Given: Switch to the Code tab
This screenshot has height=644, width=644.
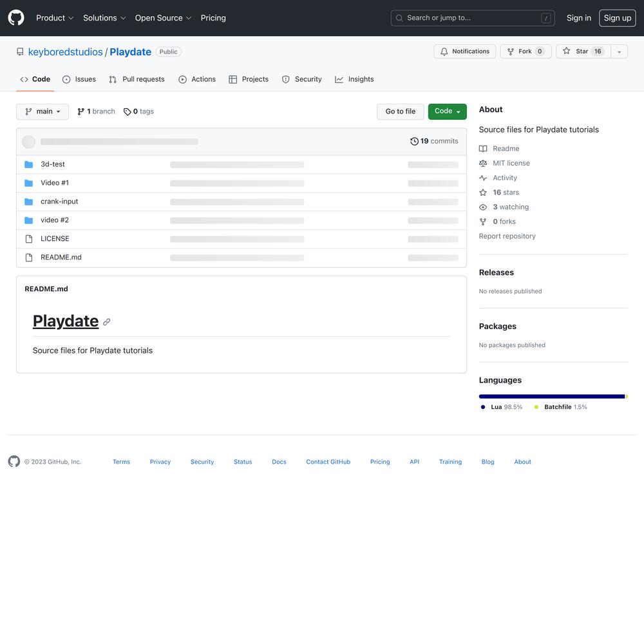Looking at the screenshot, I should coord(35,79).
